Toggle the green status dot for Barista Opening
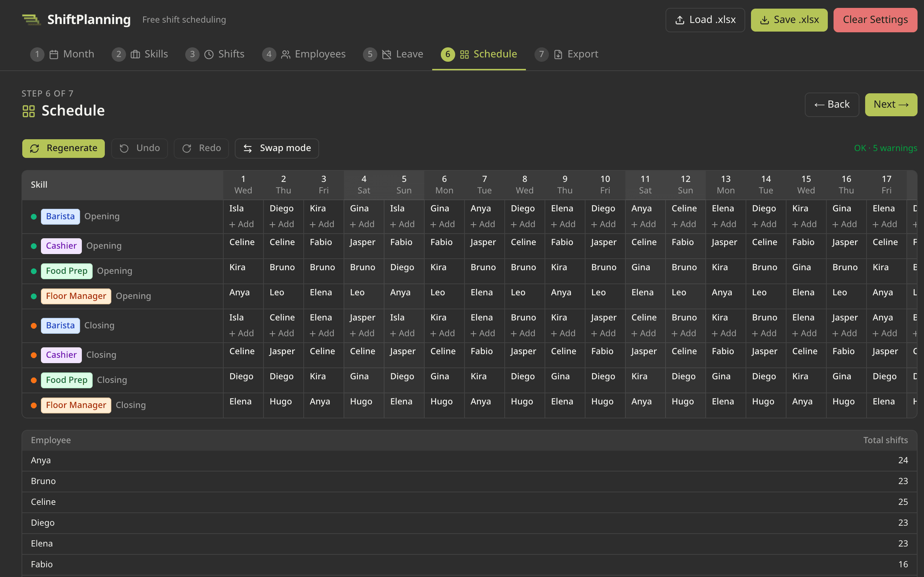Viewport: 924px width, 577px height. tap(34, 216)
